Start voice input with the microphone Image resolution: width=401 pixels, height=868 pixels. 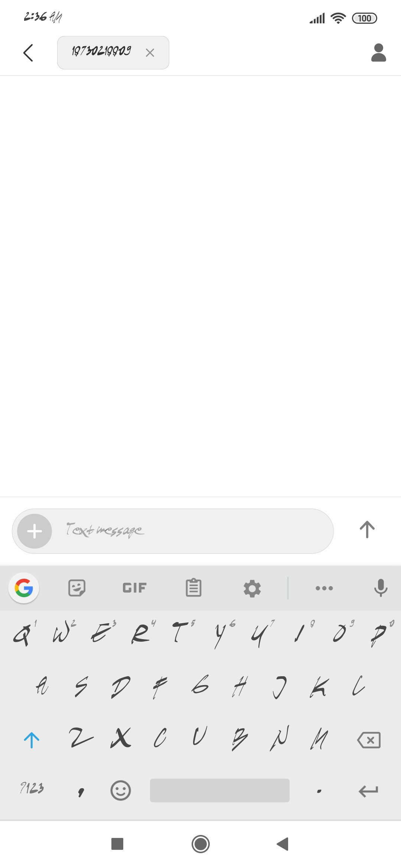click(381, 588)
